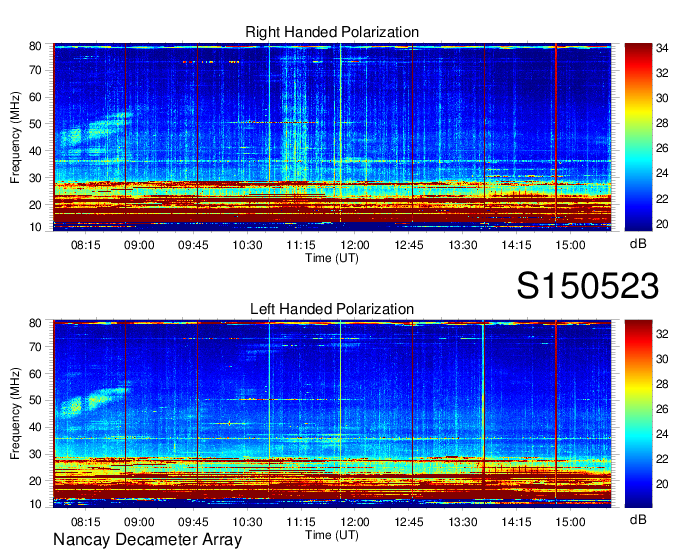The width and height of the screenshot is (680, 552).
Task: Click "70" frequency tick on Right Handed plot
Action: pos(35,70)
